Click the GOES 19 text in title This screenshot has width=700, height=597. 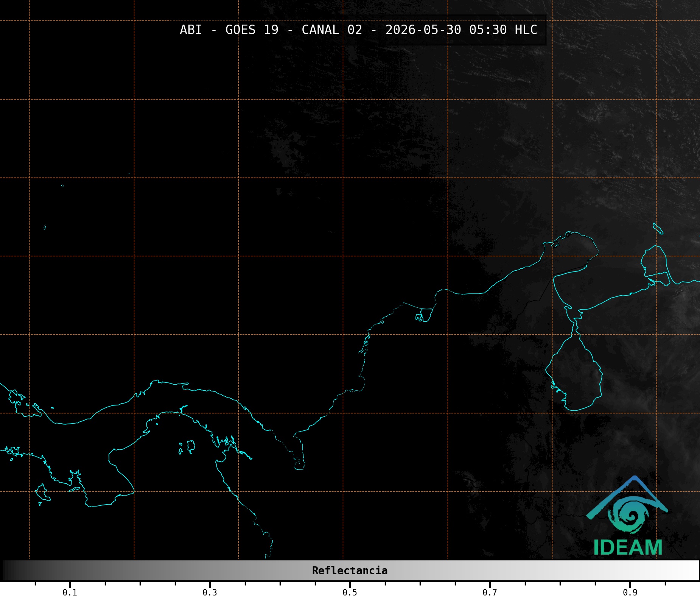[252, 30]
